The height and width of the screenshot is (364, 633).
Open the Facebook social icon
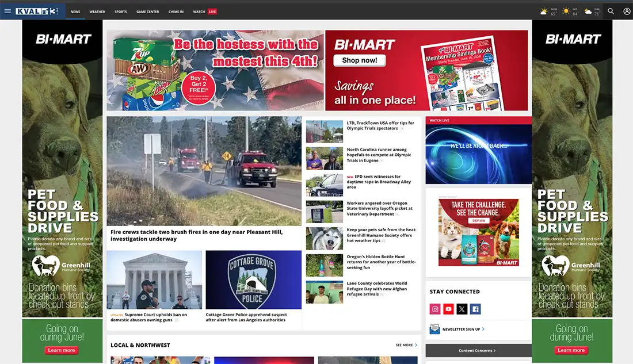pos(475,309)
